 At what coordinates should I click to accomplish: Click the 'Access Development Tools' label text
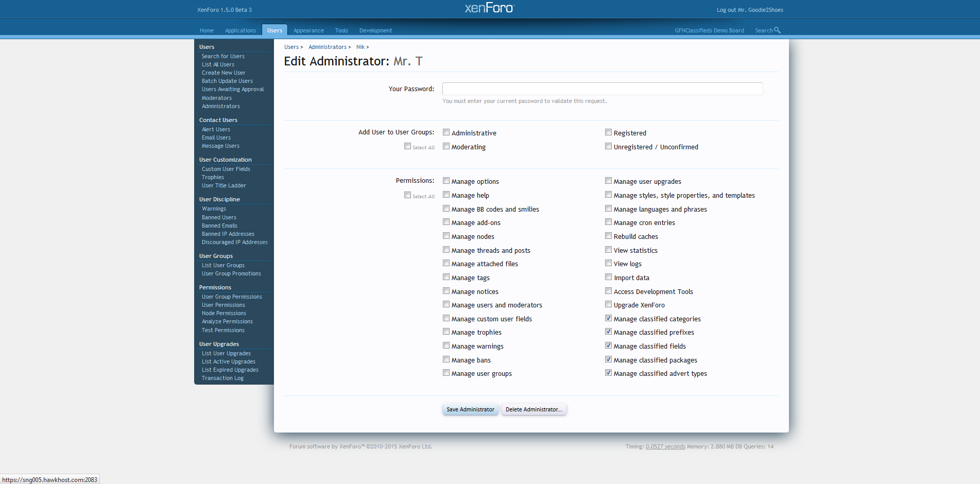(x=653, y=291)
